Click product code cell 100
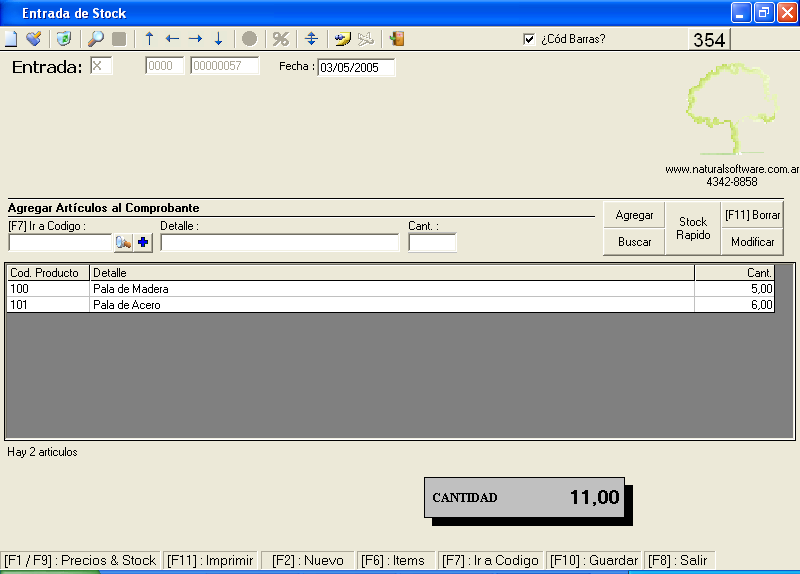The width and height of the screenshot is (800, 574). [48, 289]
